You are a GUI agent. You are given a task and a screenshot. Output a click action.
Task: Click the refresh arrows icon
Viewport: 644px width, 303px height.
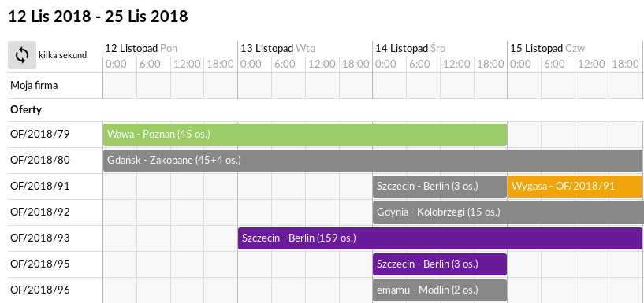22,55
